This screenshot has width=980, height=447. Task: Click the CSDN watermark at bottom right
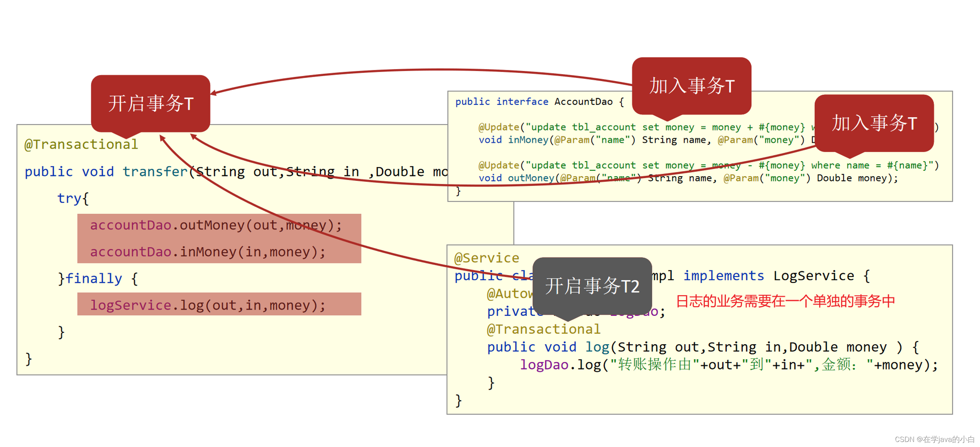click(x=934, y=439)
